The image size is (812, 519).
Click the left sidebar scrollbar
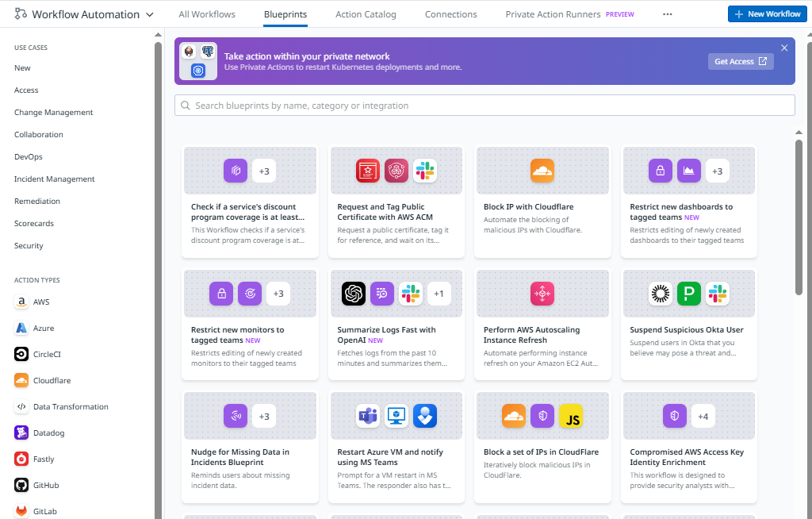pos(158,280)
